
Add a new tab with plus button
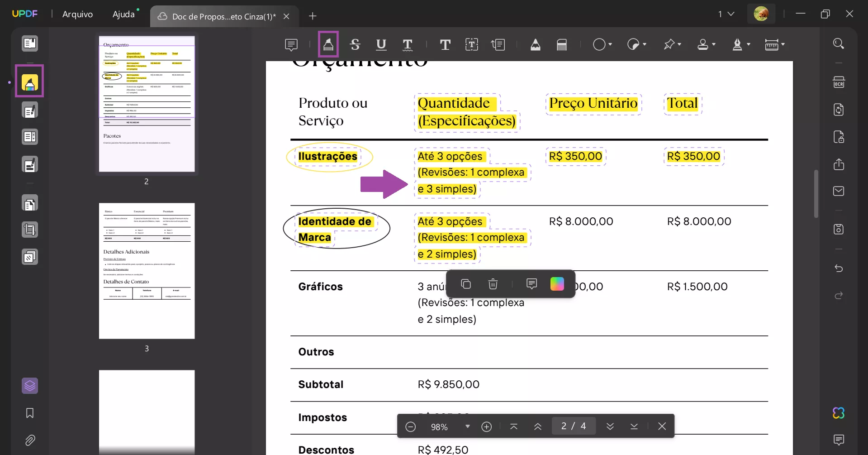point(313,16)
